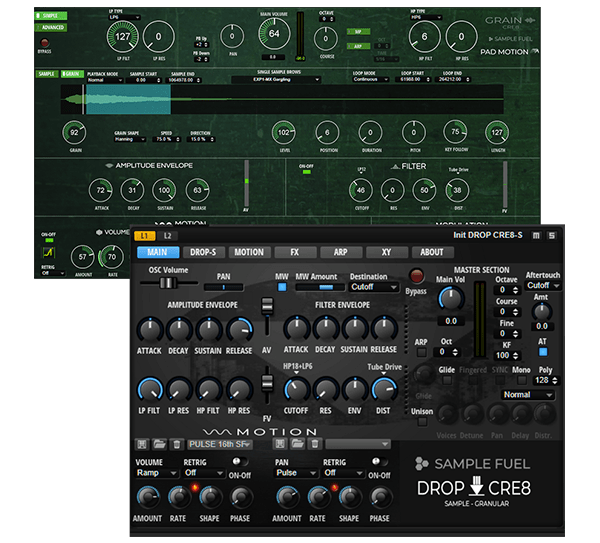Open the Normal mode dropdown
Screen dimensions: 600x543
[x=528, y=395]
